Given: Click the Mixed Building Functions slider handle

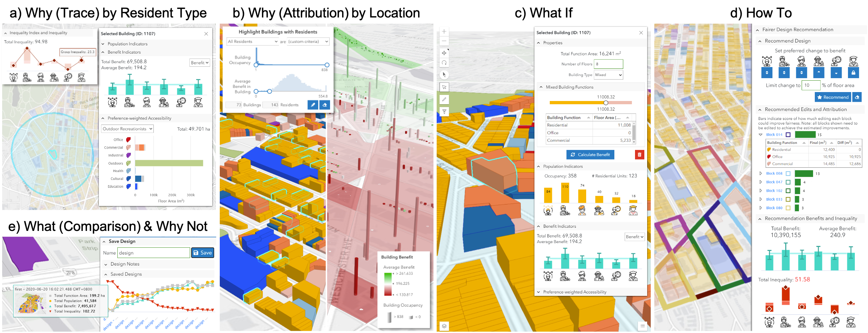Looking at the screenshot, I should (x=606, y=103).
